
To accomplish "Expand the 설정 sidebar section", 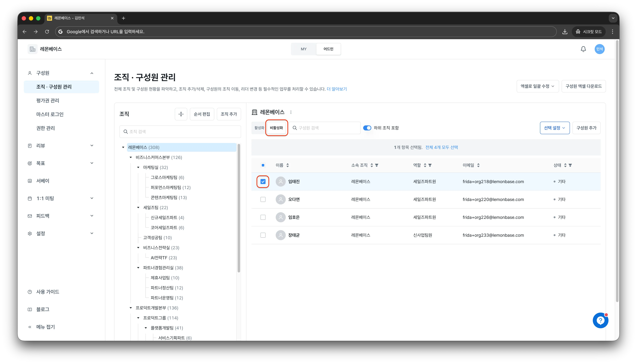I will pos(92,233).
